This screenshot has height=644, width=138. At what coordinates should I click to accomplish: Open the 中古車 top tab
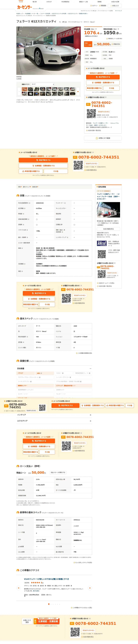(x=21, y=2)
